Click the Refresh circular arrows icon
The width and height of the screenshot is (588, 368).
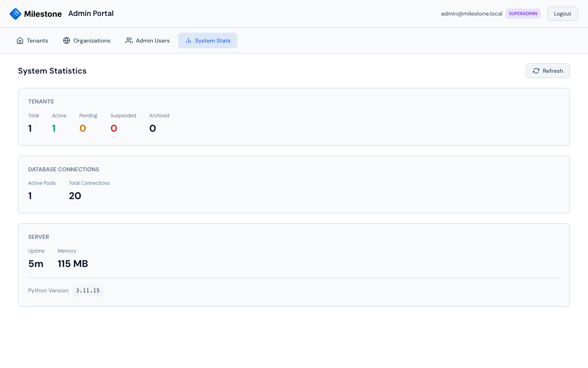point(536,71)
